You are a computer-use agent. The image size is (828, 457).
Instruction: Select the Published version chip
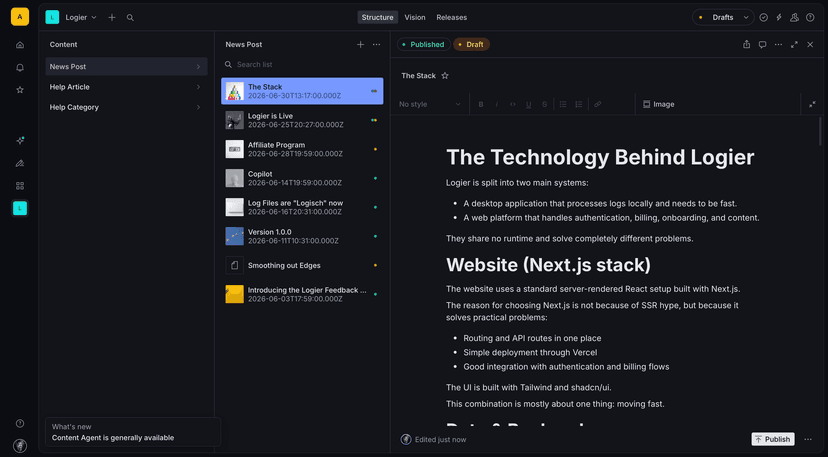424,44
